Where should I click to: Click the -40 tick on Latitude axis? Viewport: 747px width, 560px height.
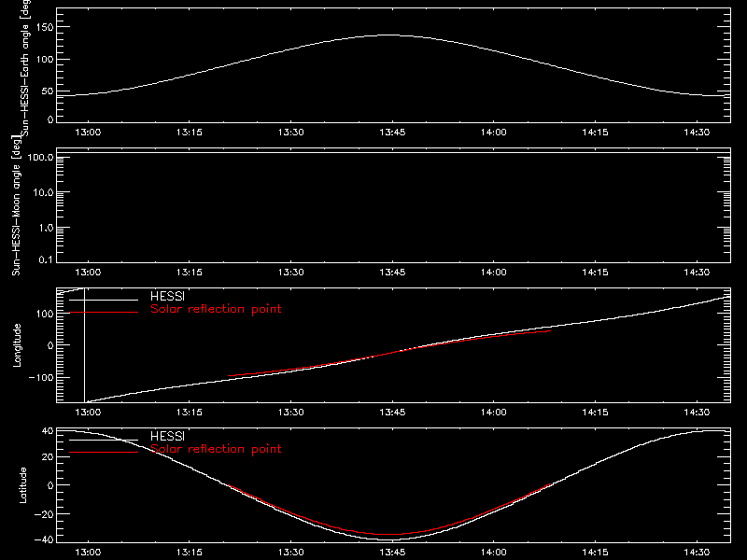44,540
